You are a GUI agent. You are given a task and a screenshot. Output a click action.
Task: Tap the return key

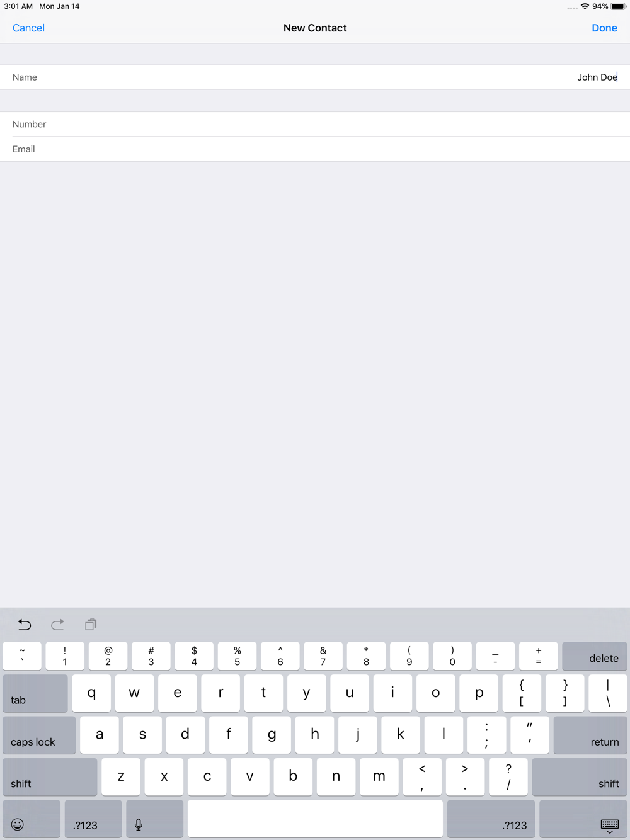point(590,735)
